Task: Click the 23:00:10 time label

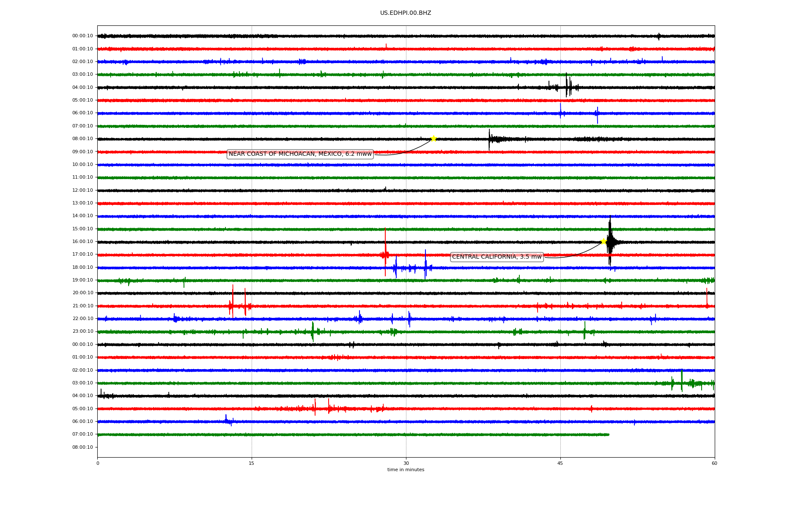Action: click(x=82, y=331)
